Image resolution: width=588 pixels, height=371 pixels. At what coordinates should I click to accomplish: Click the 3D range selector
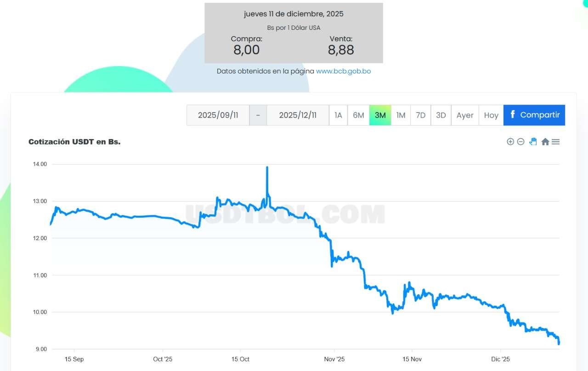[x=441, y=115]
